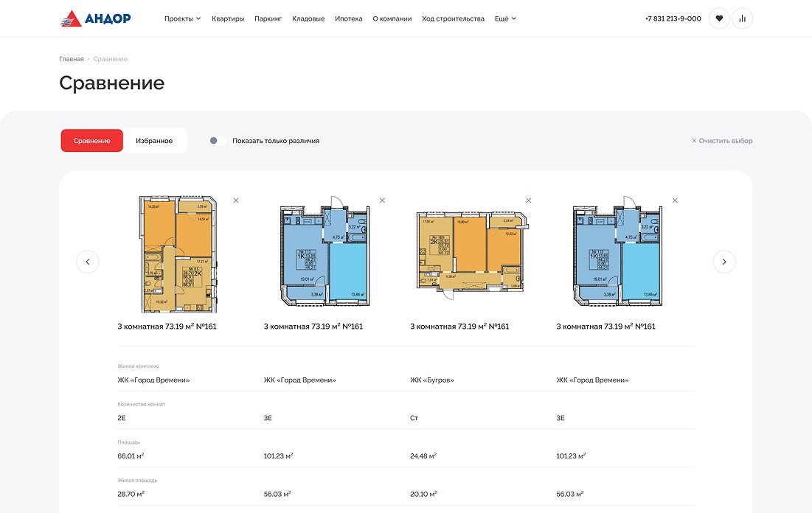This screenshot has height=513, width=812.
Task: Click Сравнение breadcrumb item
Action: pyautogui.click(x=111, y=59)
